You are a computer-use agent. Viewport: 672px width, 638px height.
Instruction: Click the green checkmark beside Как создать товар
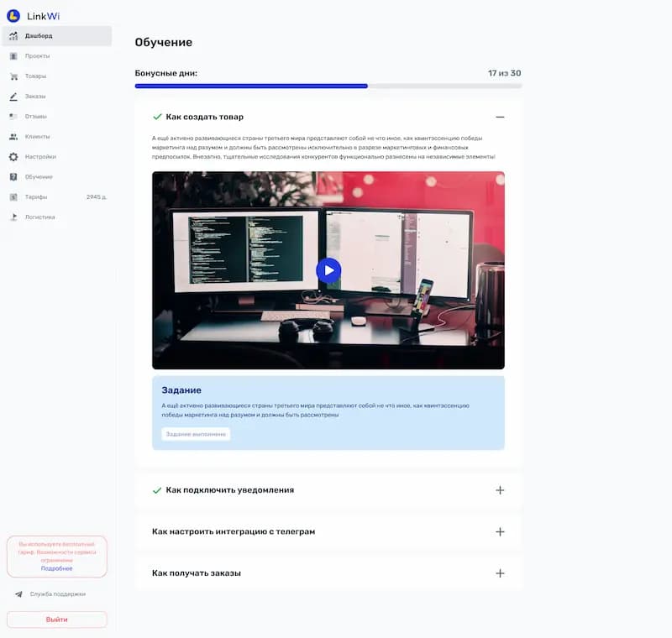157,117
